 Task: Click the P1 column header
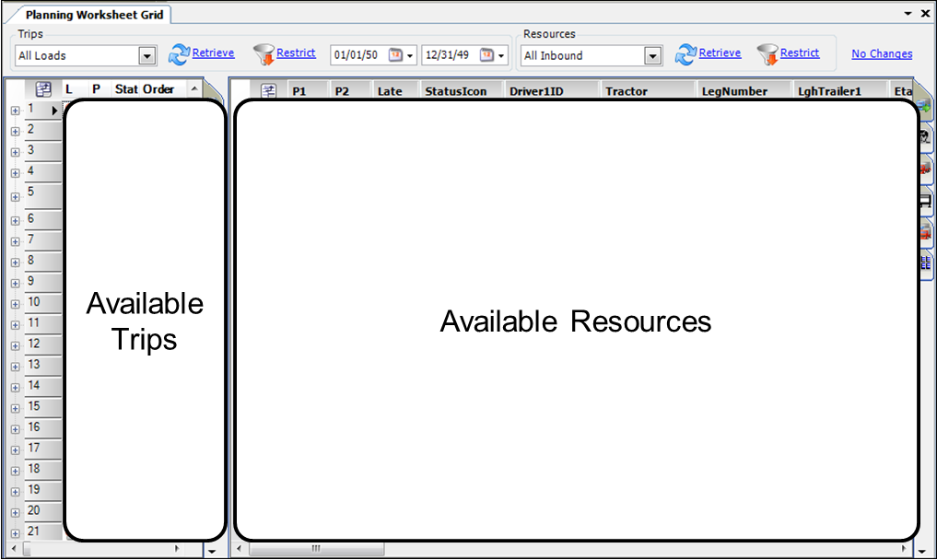(x=308, y=91)
